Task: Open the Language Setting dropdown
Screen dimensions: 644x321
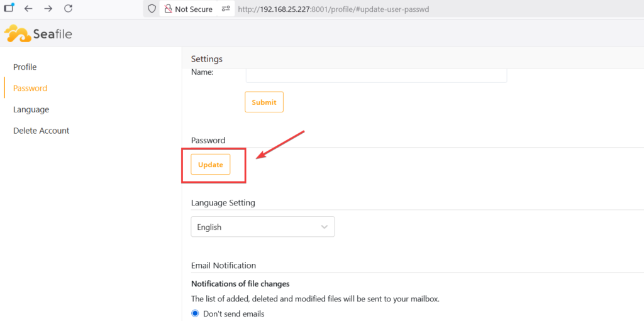Action: click(262, 227)
